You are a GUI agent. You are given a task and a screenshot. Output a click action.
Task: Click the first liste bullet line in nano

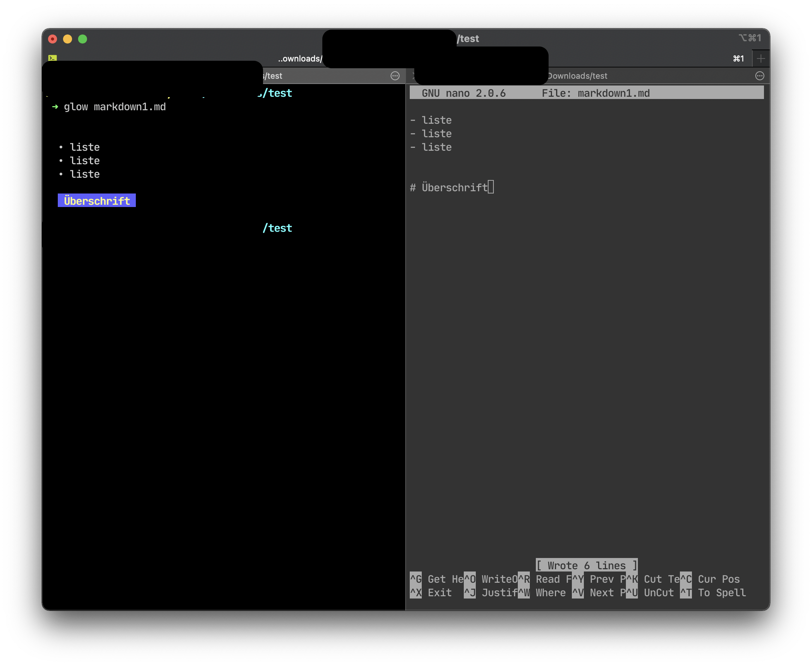[x=431, y=120]
